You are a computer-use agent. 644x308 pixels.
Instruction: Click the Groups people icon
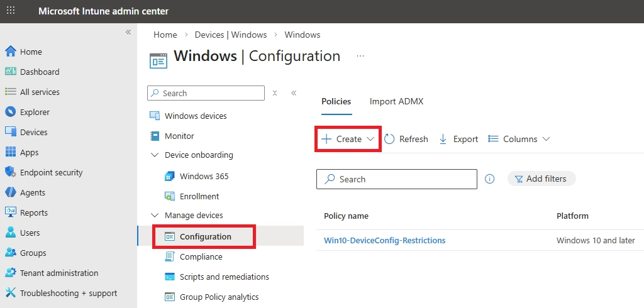[x=11, y=253]
